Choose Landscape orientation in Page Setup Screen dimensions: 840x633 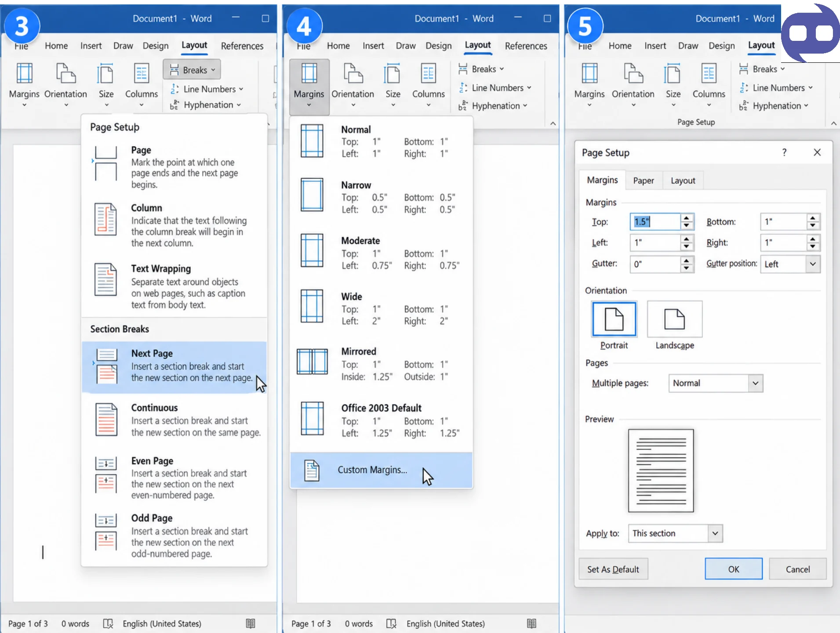[x=675, y=326]
